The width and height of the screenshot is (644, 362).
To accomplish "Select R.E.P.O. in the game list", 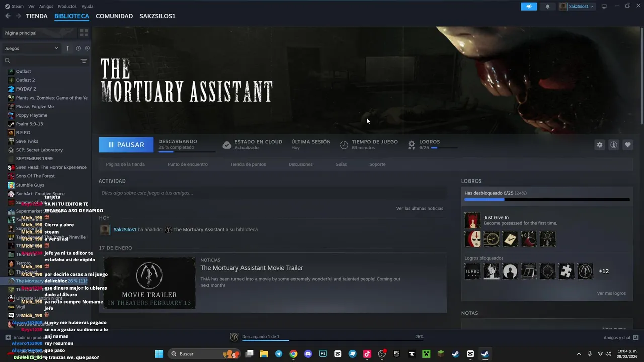I will coord(23,133).
